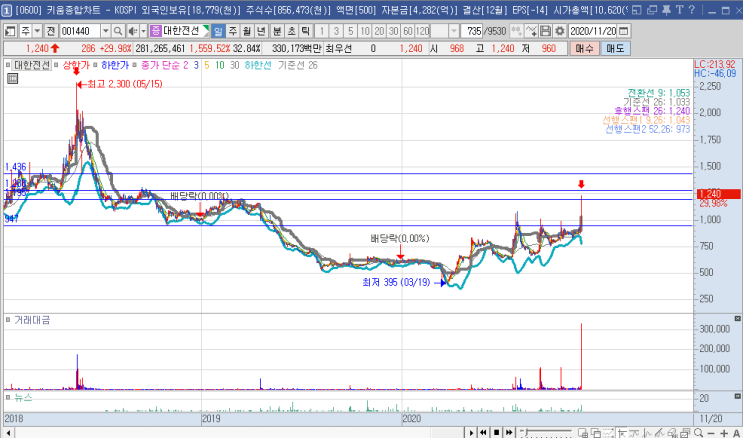Click the bottom toolbar magnifier zoom icon
Viewport: 743px width, 438px height.
(x=698, y=432)
